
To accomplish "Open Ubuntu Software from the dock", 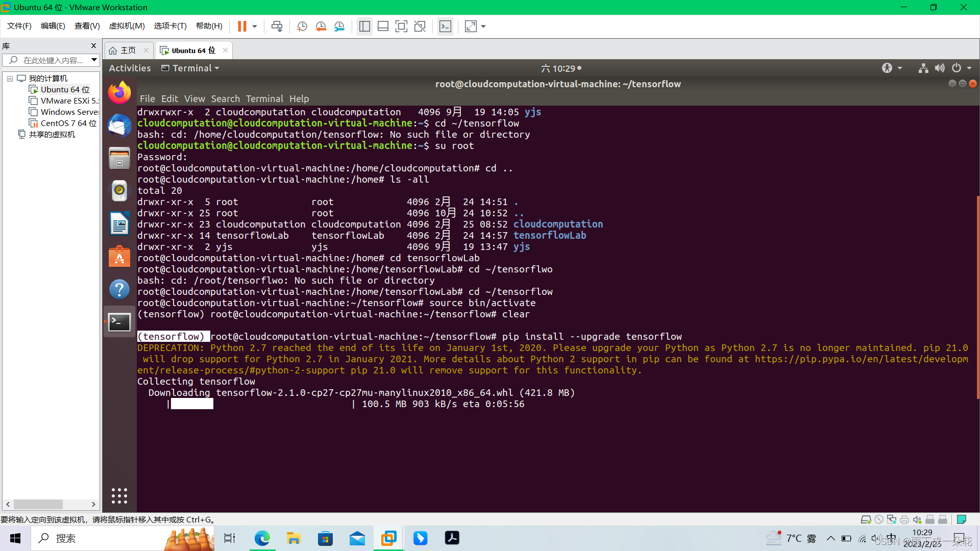I will pyautogui.click(x=119, y=257).
